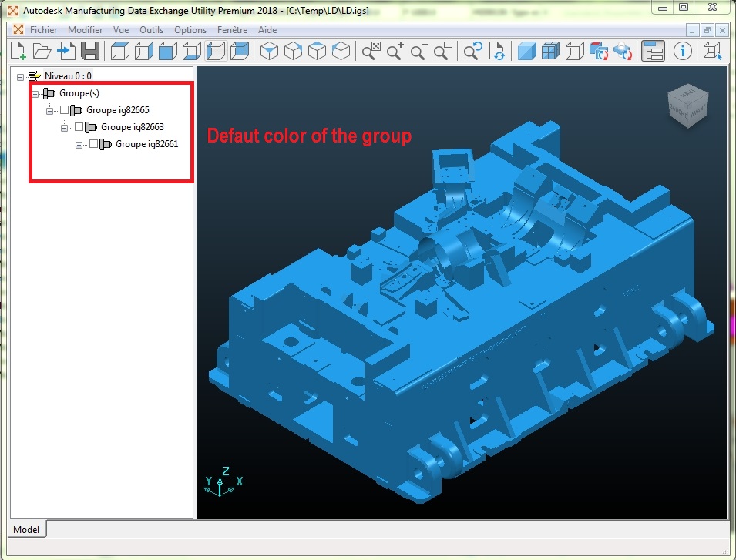
Task: Switch to the Model tab
Action: click(26, 530)
